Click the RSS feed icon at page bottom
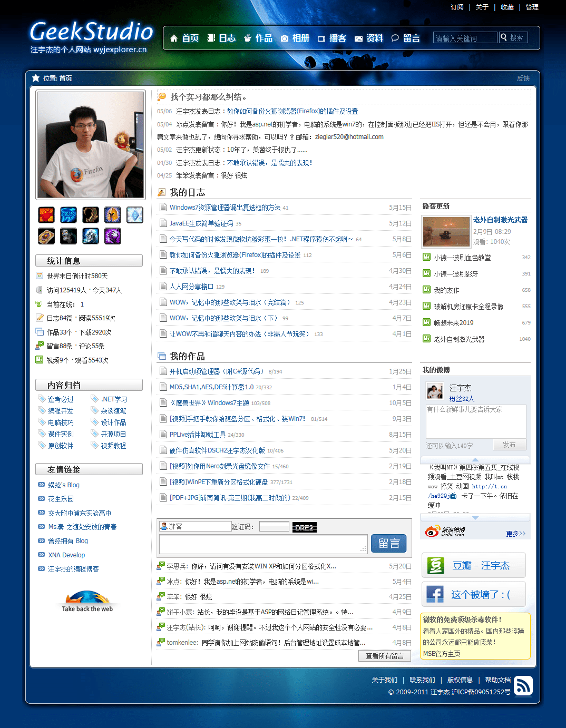 (523, 685)
